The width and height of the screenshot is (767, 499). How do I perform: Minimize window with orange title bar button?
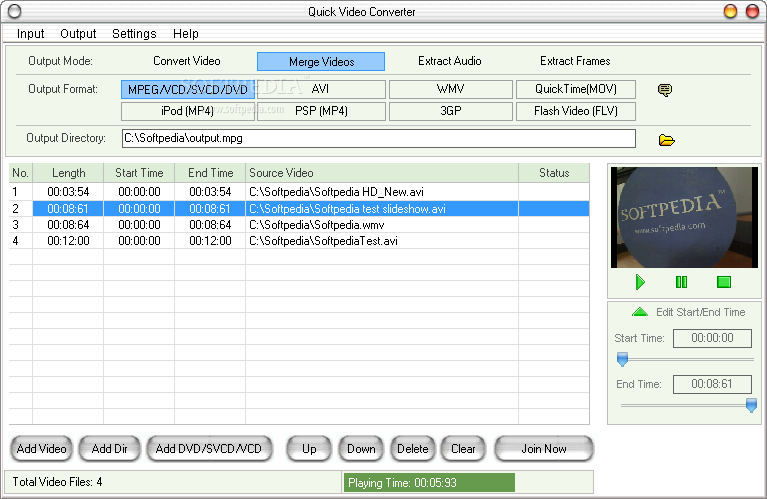pyautogui.click(x=730, y=11)
